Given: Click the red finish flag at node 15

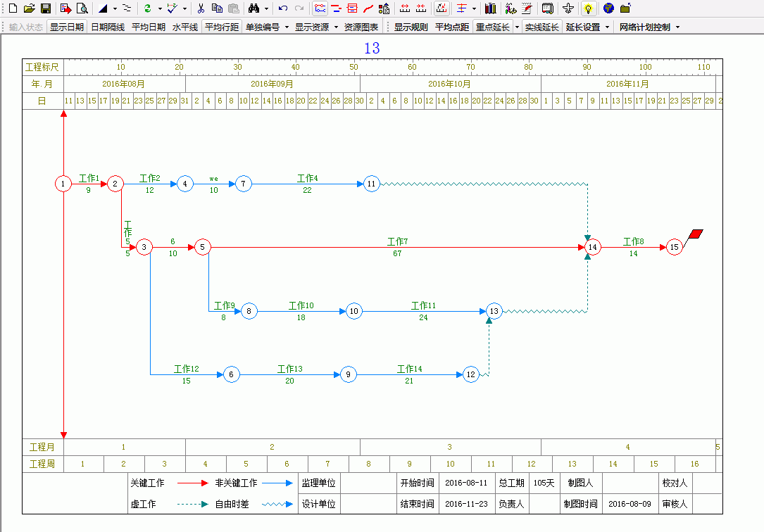Looking at the screenshot, I should coord(694,236).
